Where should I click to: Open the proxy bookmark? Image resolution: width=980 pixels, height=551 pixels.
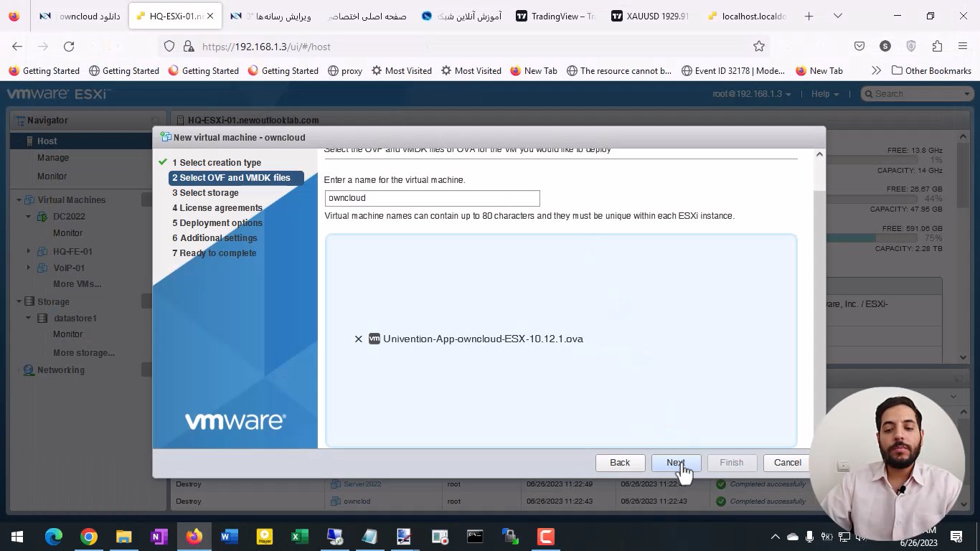[345, 70]
